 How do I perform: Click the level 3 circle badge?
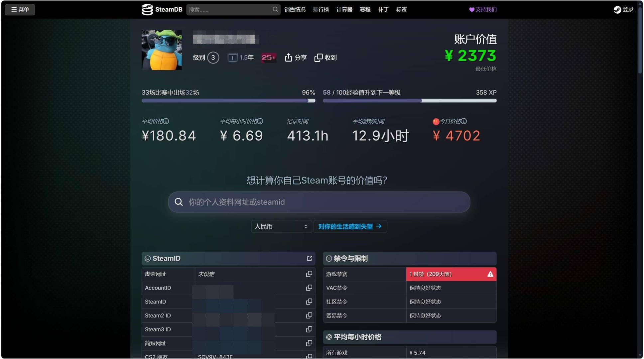click(213, 58)
